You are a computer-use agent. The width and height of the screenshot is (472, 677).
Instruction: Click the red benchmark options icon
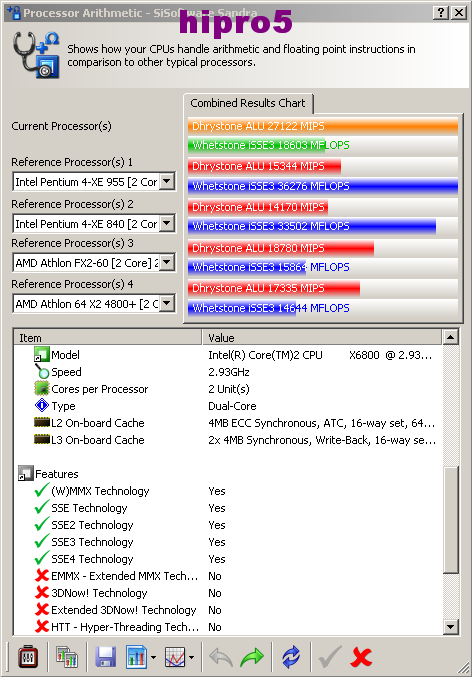coord(28,657)
